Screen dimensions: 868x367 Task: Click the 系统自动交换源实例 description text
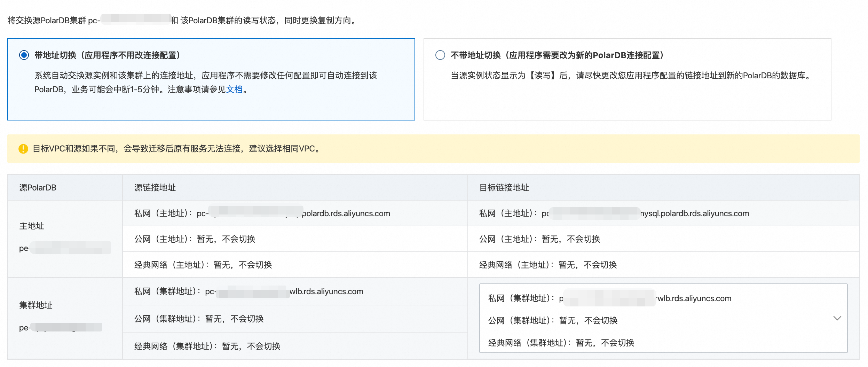[206, 83]
